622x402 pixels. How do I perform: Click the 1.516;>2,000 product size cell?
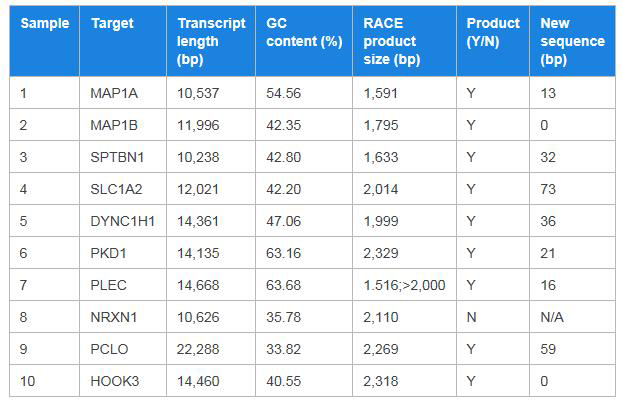pyautogui.click(x=404, y=285)
